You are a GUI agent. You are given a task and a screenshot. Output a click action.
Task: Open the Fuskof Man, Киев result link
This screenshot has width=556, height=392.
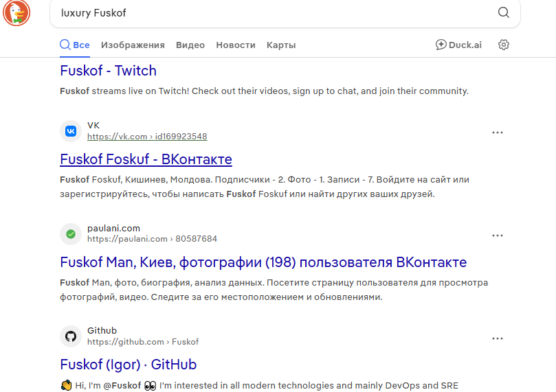[263, 262]
